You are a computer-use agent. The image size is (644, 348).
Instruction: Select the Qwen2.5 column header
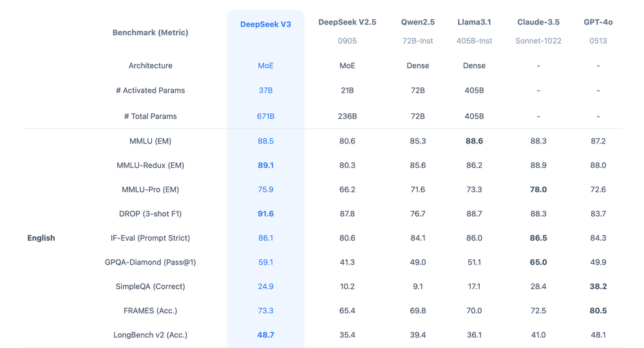[x=418, y=22]
